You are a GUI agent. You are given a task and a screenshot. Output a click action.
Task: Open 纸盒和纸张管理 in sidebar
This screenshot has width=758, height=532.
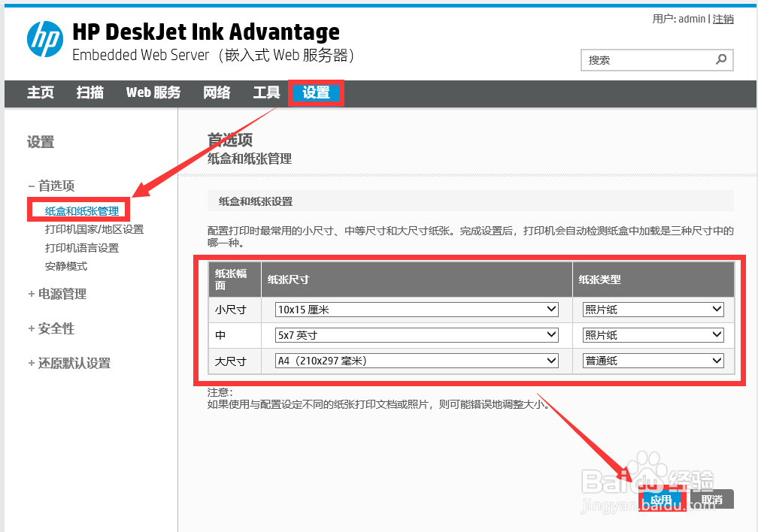pyautogui.click(x=82, y=211)
